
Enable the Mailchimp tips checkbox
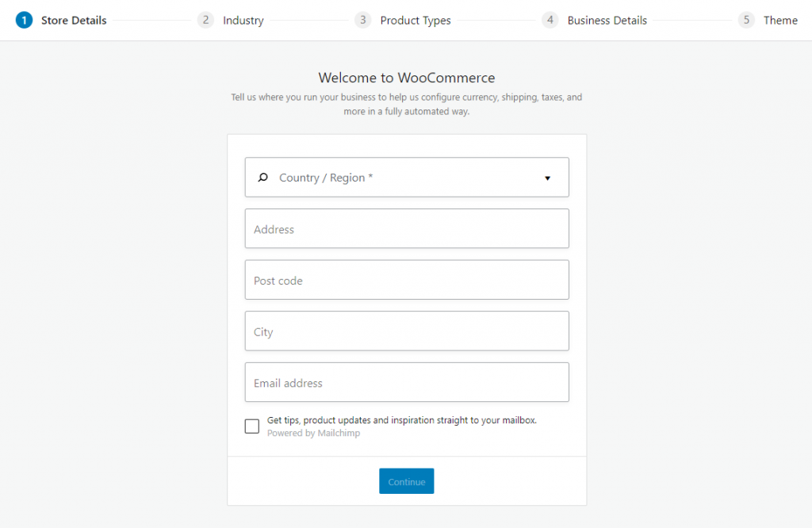(x=252, y=427)
